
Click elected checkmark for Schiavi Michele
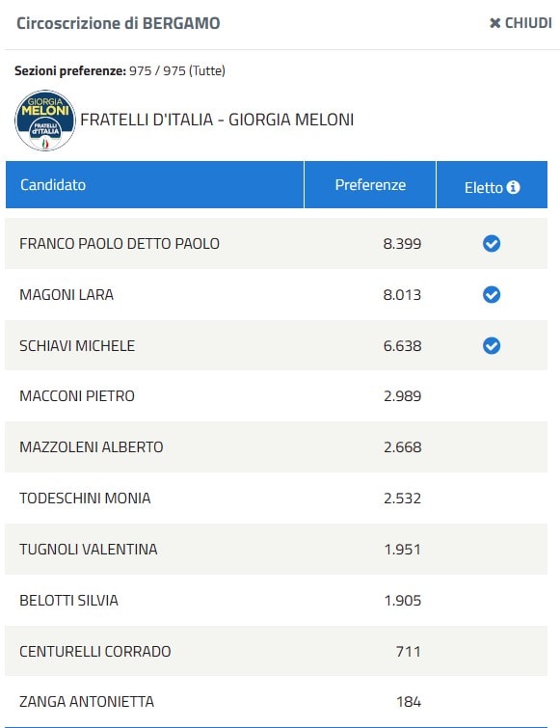point(492,345)
